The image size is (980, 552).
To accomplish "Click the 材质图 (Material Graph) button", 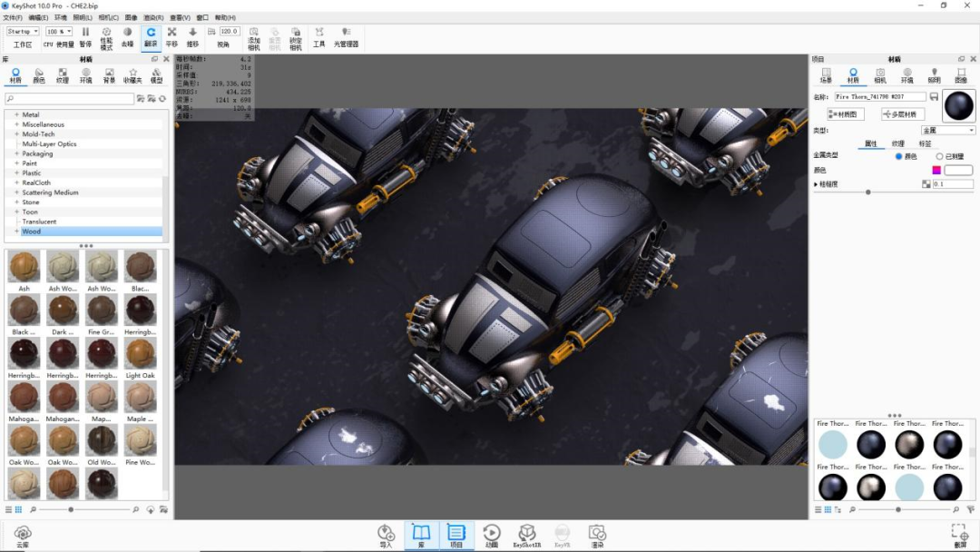I will tap(846, 114).
